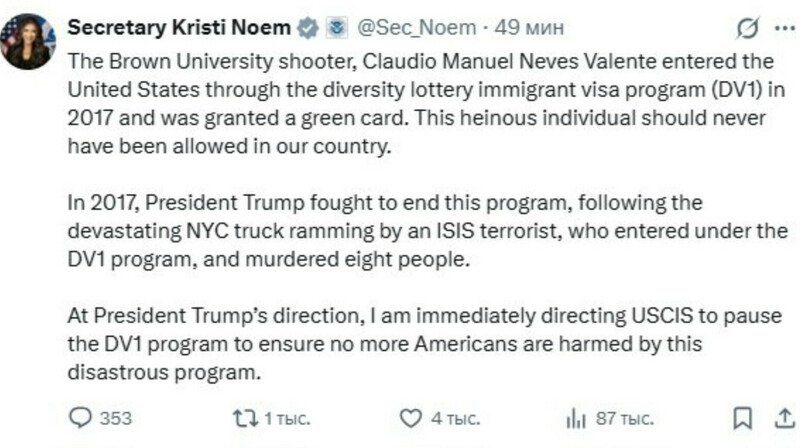This screenshot has width=800, height=448.
Task: Like the tweet with the heart icon
Action: coord(410,417)
